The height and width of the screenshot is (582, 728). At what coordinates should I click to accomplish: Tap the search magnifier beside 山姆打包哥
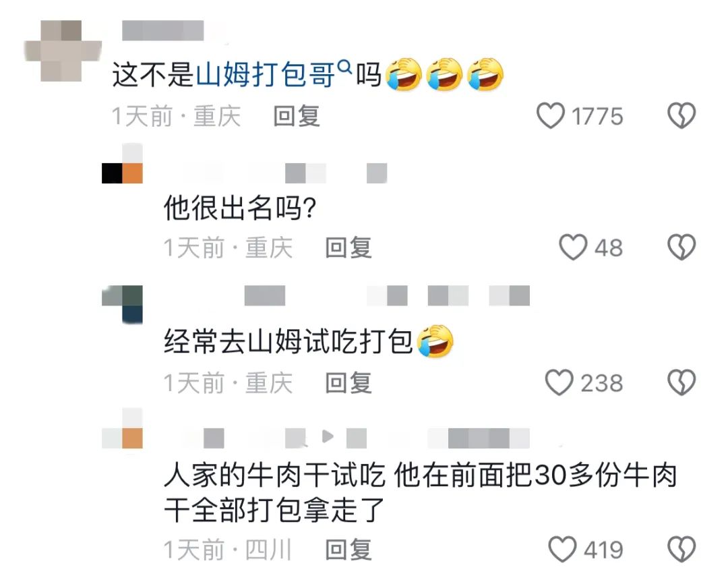344,68
